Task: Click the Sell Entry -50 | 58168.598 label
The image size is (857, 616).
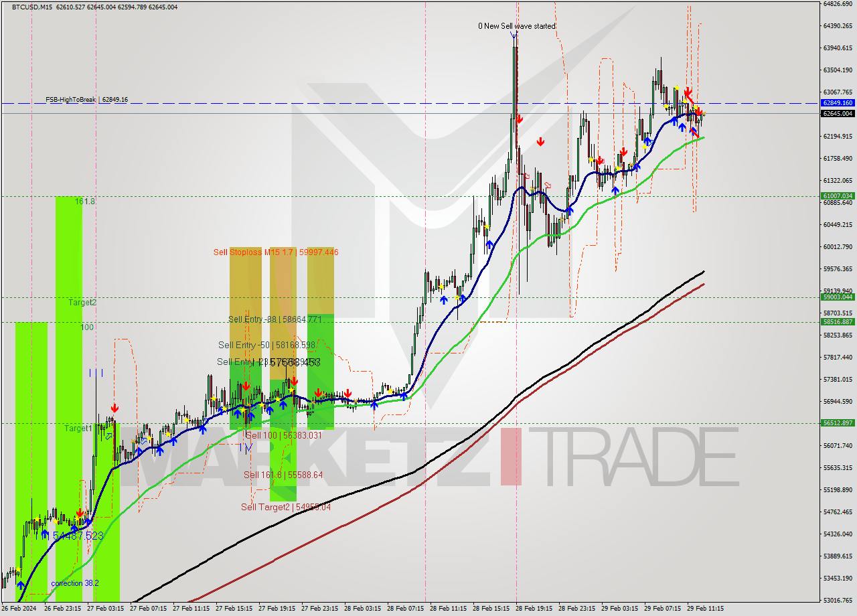Action: coord(266,345)
